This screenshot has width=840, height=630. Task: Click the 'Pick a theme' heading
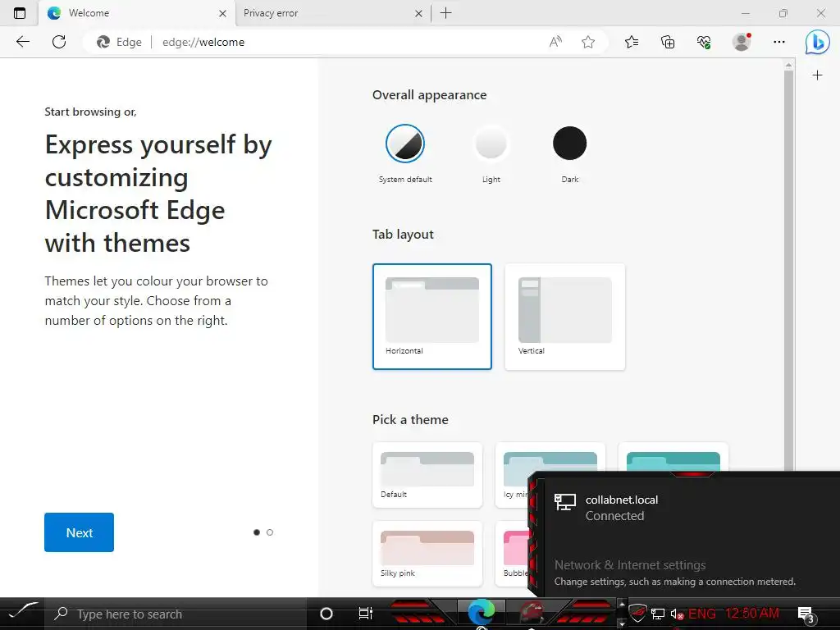point(410,419)
